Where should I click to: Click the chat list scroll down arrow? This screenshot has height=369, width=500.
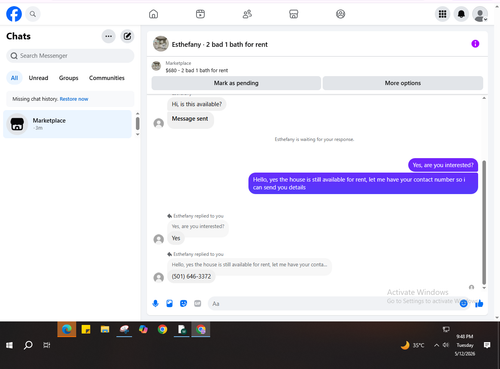click(137, 134)
